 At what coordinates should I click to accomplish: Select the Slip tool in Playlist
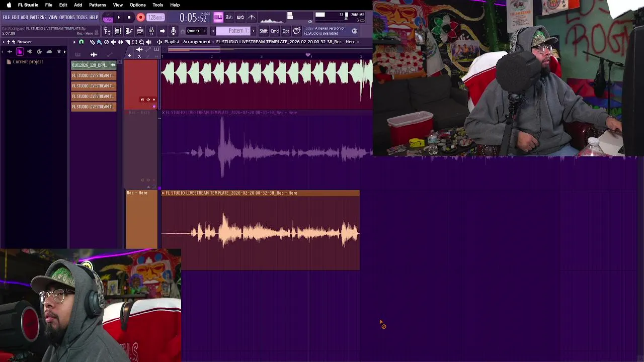click(x=120, y=42)
